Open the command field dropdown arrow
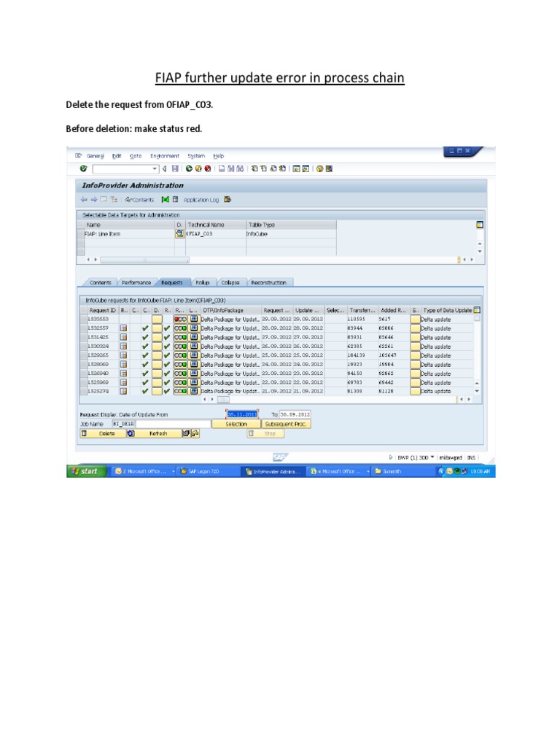560x747 pixels. point(155,169)
